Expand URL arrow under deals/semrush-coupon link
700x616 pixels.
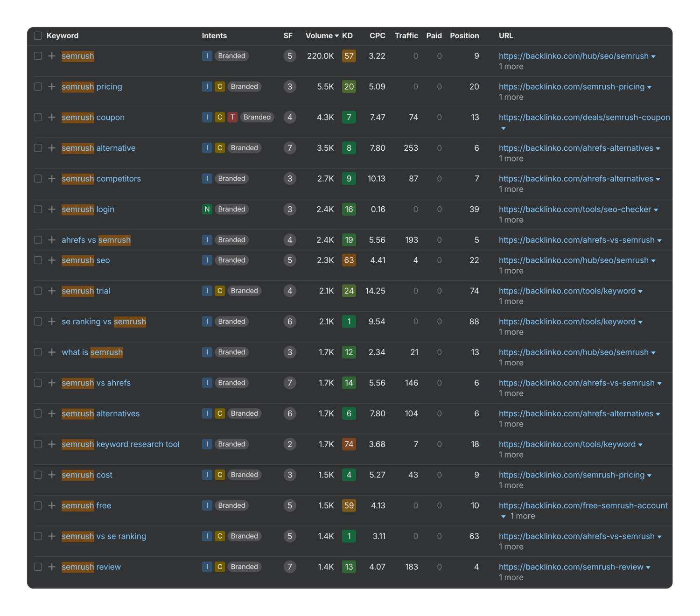coord(503,128)
